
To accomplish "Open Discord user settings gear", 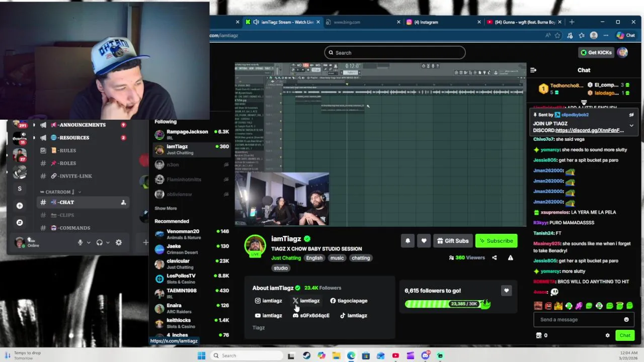I will (x=119, y=242).
